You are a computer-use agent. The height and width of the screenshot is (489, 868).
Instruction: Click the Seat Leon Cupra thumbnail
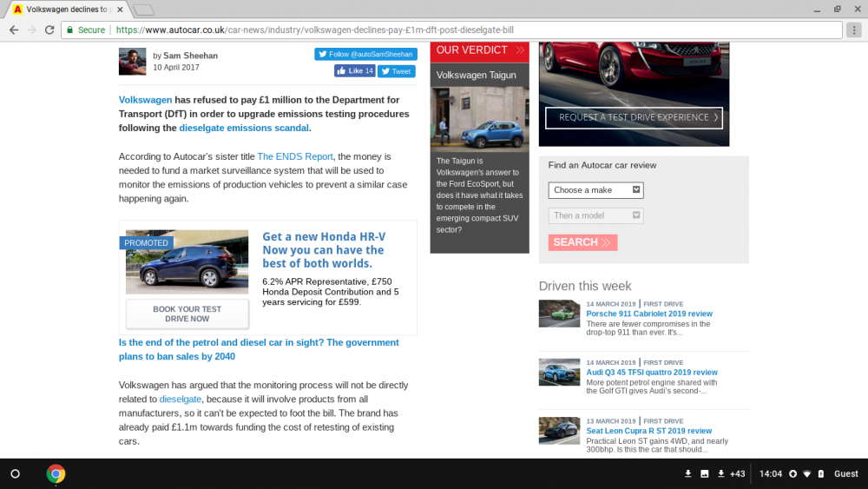[559, 431]
